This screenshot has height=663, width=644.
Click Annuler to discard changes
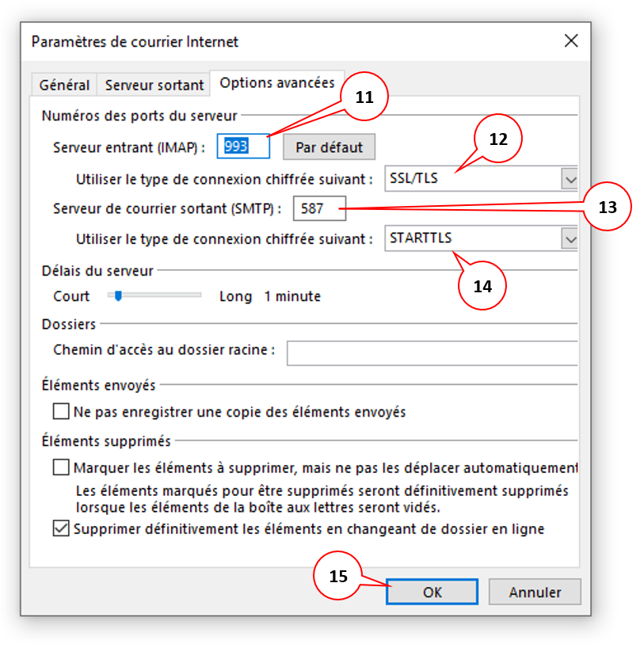pos(535,592)
